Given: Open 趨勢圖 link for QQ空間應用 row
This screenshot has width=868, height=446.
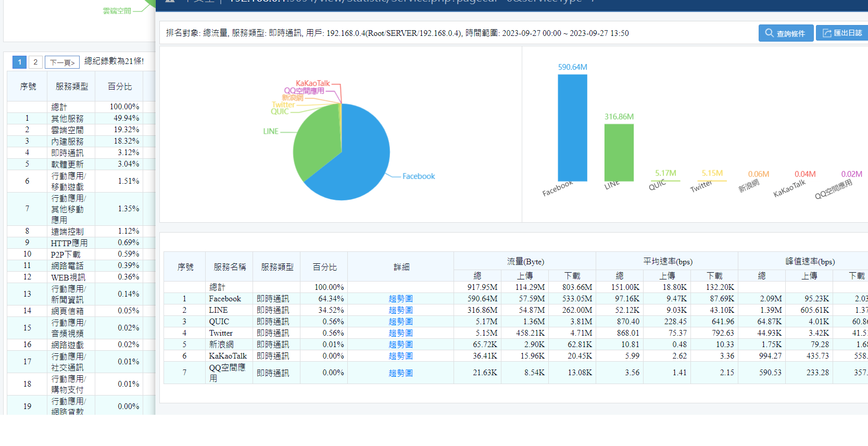Looking at the screenshot, I should (400, 373).
